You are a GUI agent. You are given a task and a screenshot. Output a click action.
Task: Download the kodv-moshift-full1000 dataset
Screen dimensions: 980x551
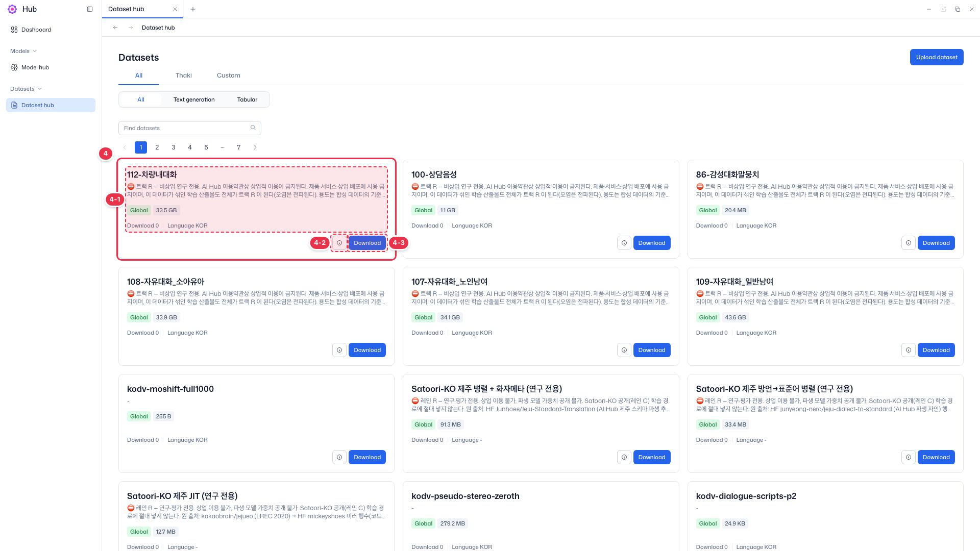coord(367,457)
